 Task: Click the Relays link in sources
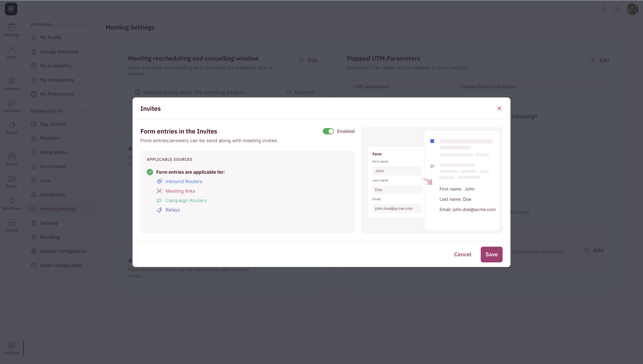[x=173, y=210]
